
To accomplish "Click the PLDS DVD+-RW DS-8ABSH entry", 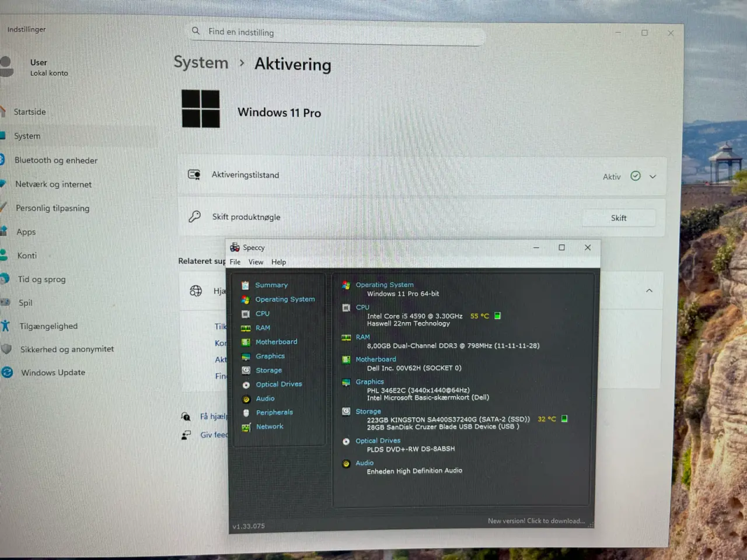I will tap(410, 449).
